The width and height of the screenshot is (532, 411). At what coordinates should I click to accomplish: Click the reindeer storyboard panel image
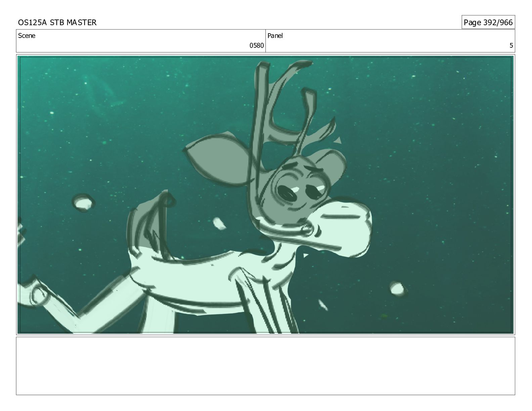[266, 195]
